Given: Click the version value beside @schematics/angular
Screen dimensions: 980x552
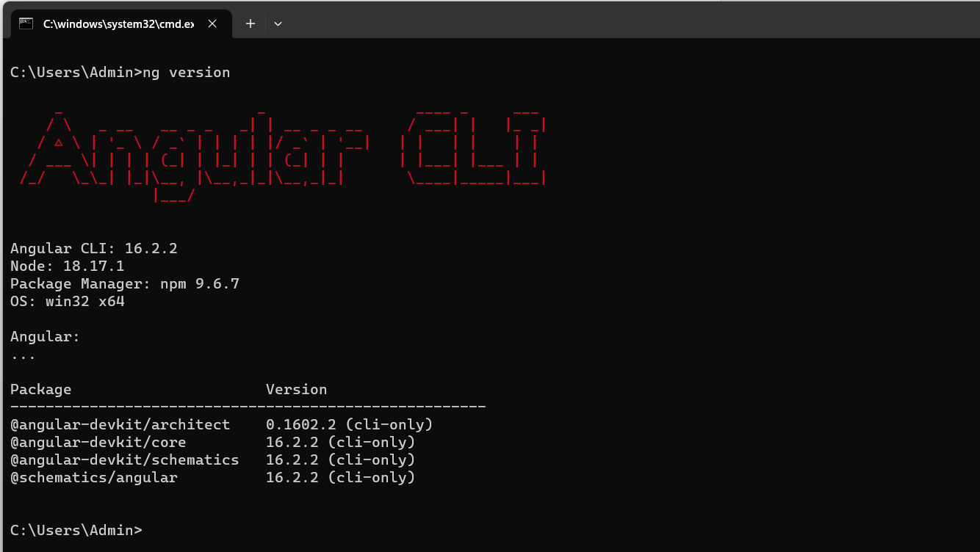Looking at the screenshot, I should [x=341, y=478].
